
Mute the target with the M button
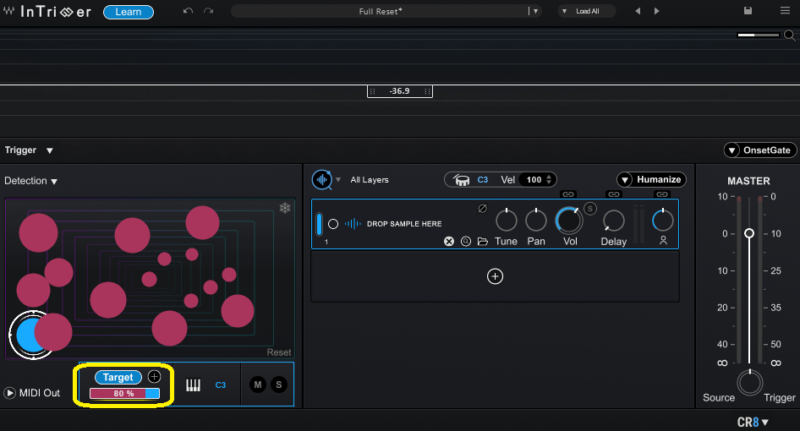pos(258,385)
